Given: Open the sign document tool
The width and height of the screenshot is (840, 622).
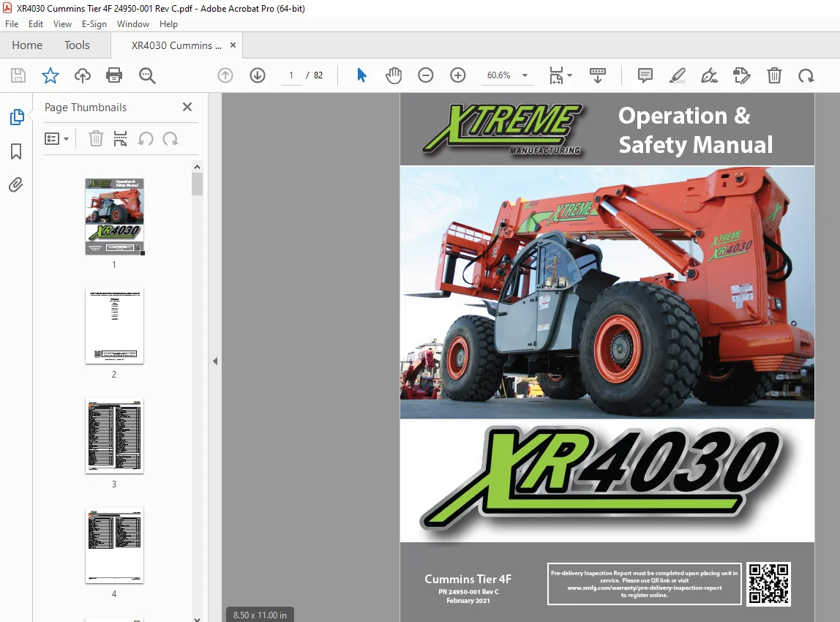Looking at the screenshot, I should point(709,75).
